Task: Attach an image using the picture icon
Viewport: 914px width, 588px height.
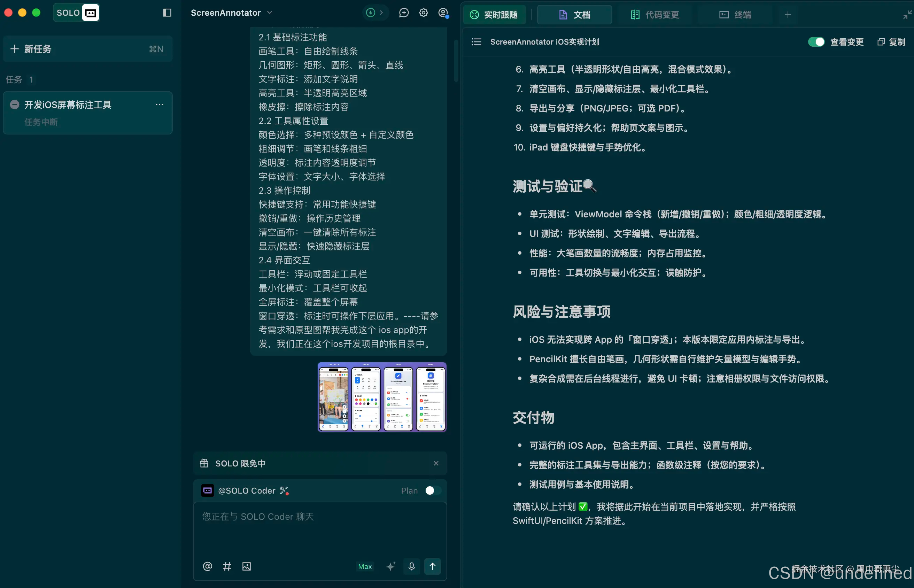Action: (247, 567)
